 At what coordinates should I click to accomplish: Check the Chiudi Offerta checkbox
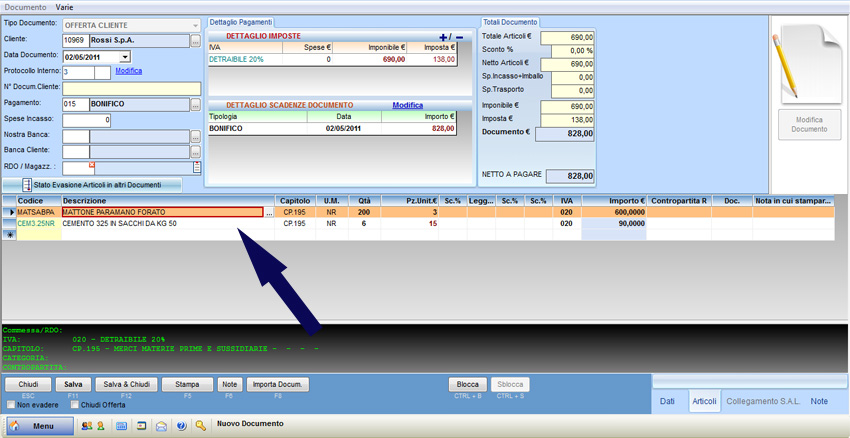(x=74, y=405)
